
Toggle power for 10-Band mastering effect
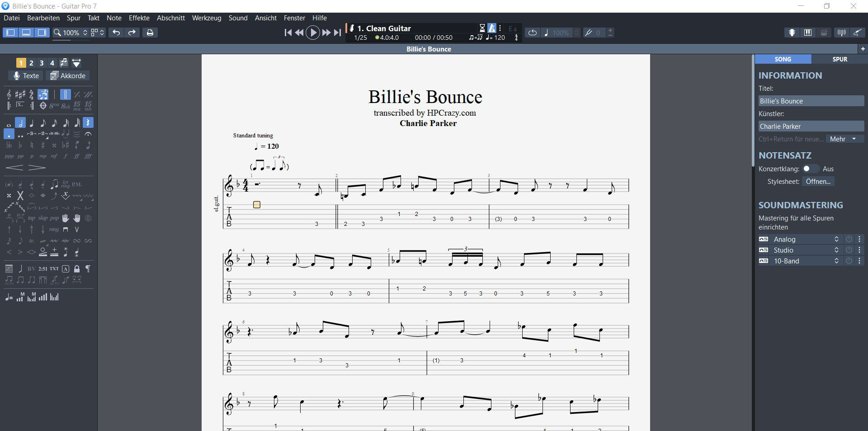[849, 261]
